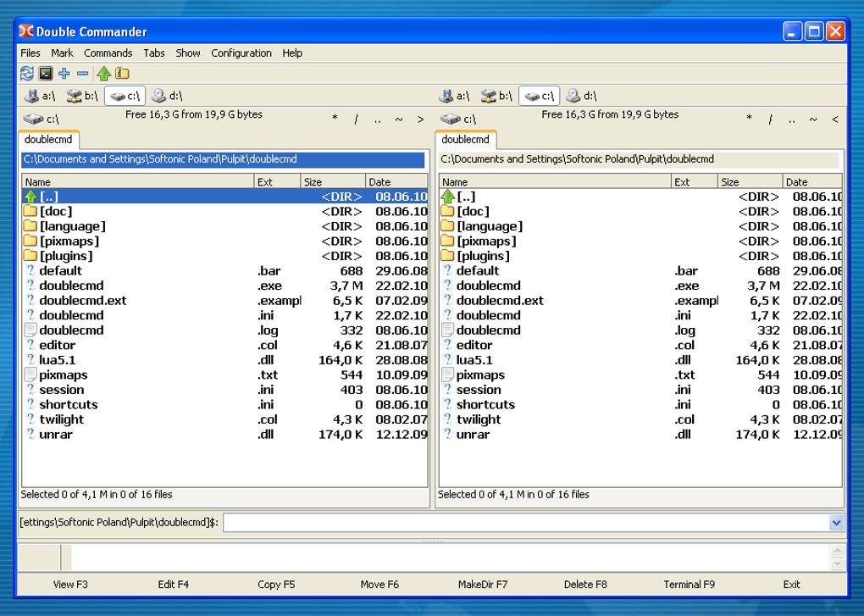The height and width of the screenshot is (616, 864).
Task: Click the blue plus toolbar icon
Action: pos(64,74)
